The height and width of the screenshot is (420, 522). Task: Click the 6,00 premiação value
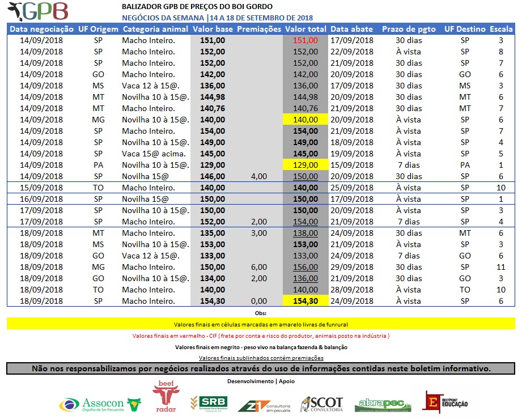259,267
